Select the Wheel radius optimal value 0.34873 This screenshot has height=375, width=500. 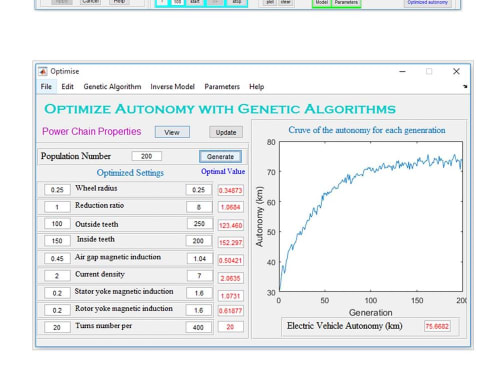click(x=230, y=190)
